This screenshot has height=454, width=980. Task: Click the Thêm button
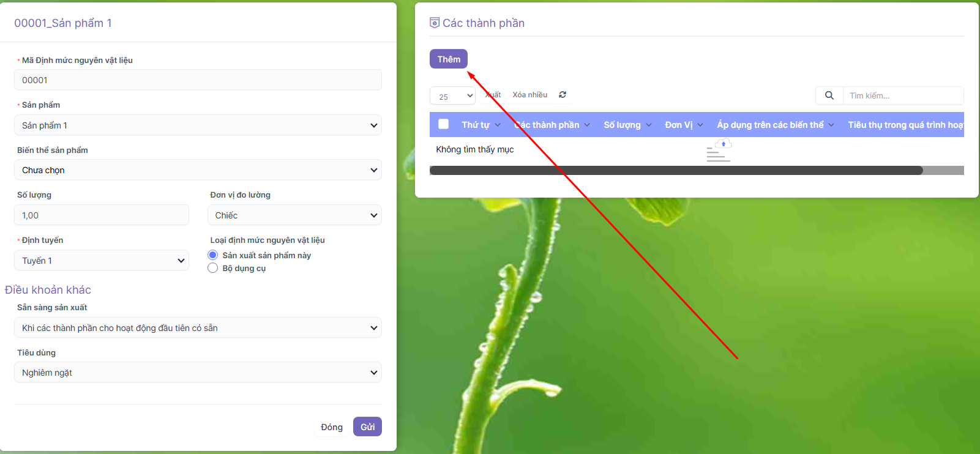point(449,59)
